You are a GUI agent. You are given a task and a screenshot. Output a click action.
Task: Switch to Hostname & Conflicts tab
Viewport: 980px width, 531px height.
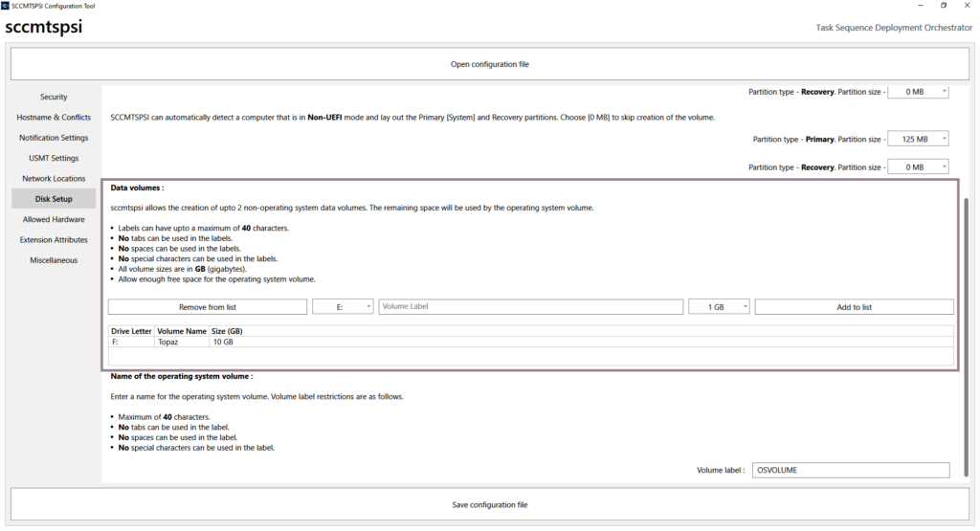pyautogui.click(x=54, y=118)
